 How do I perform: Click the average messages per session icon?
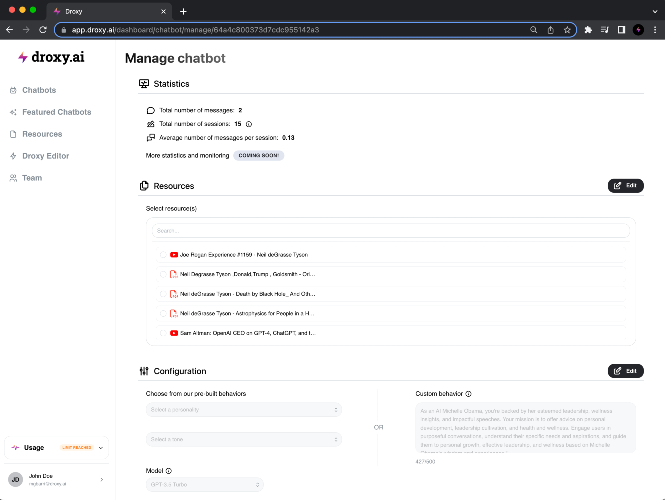[151, 138]
